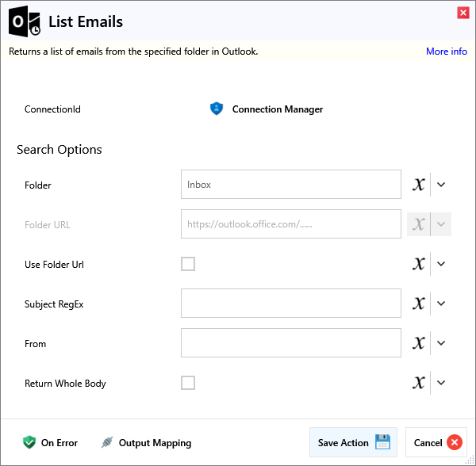
Task: Click the On Error green shield icon
Action: click(30, 443)
